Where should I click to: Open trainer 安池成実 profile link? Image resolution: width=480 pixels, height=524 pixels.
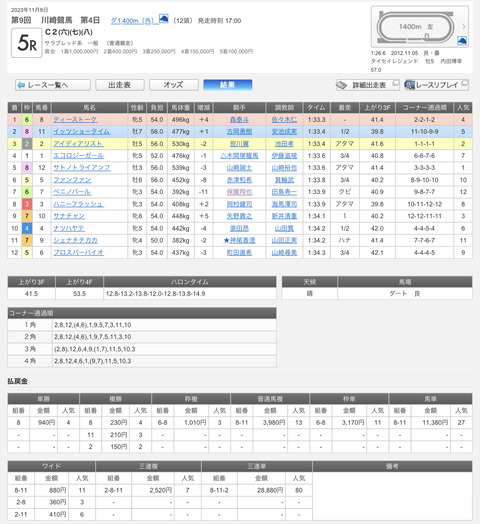(284, 132)
